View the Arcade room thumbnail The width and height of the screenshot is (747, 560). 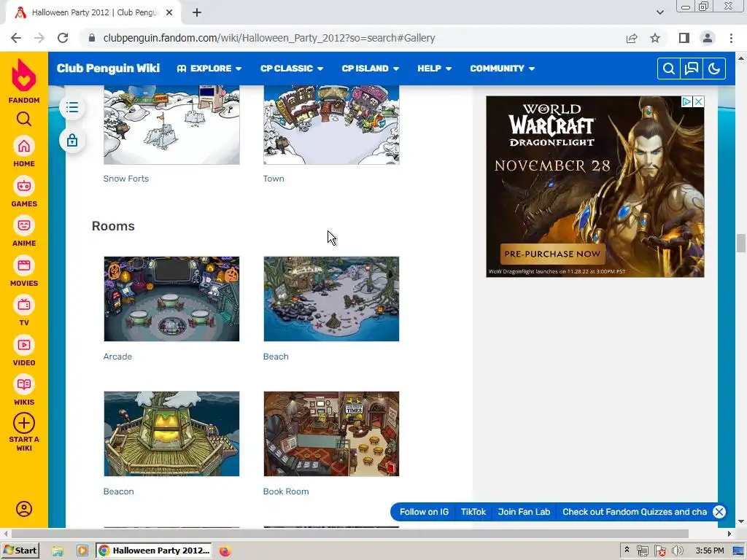[171, 299]
